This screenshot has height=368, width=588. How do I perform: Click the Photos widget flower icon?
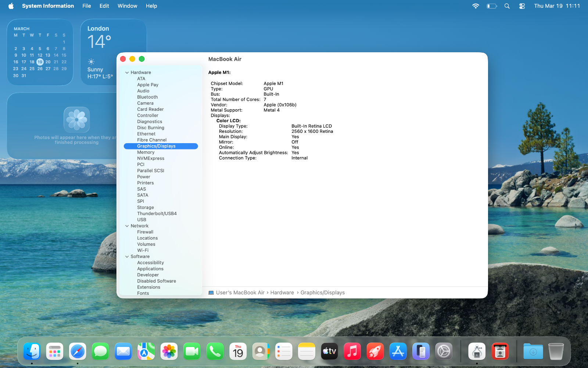[x=77, y=120]
